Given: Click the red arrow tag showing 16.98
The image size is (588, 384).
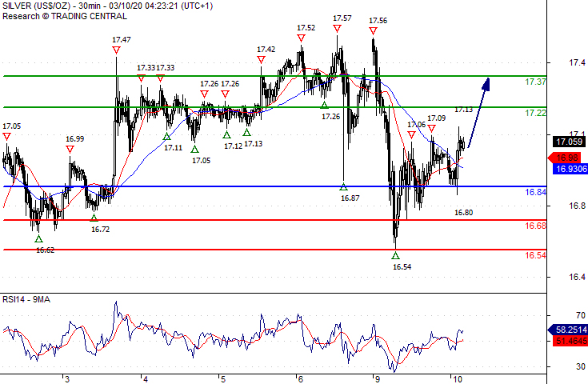Looking at the screenshot, I should tap(564, 158).
